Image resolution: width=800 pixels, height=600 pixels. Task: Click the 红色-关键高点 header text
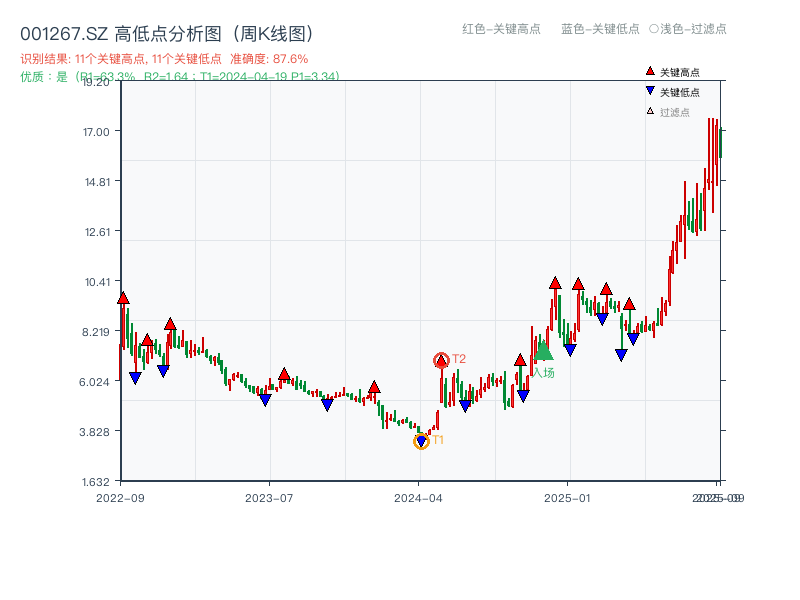501,29
